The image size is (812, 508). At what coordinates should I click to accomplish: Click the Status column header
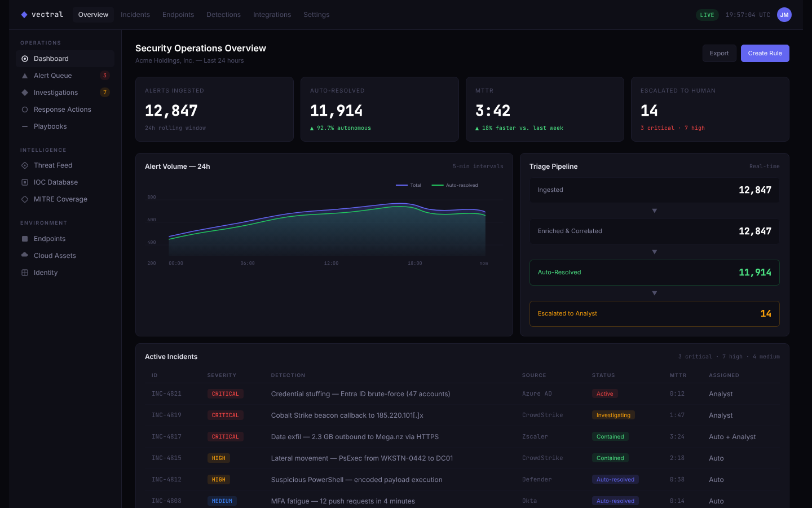tap(603, 375)
